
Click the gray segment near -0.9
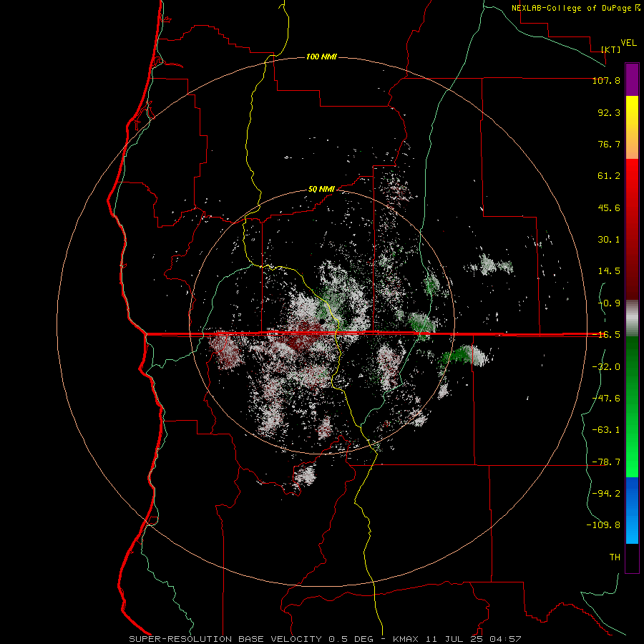632,318
